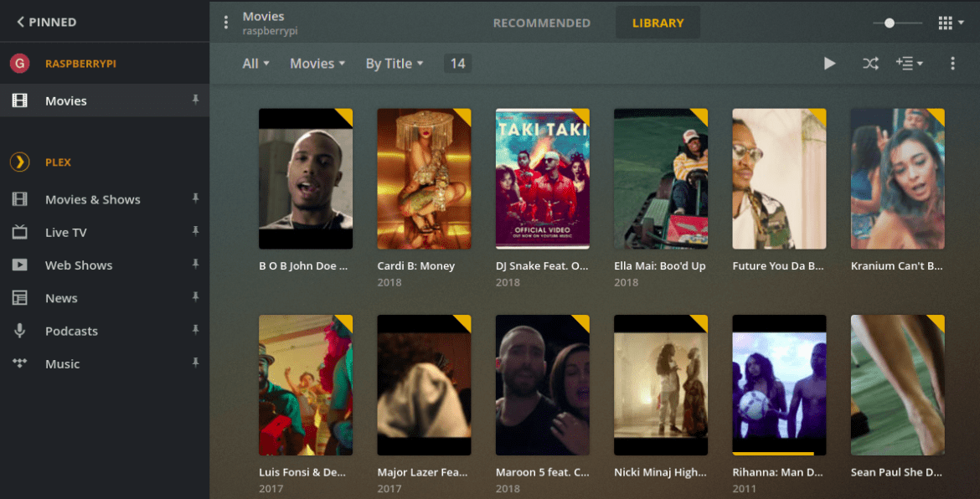Screen dimensions: 980x499
Task: Play all movies with the play button
Action: tap(829, 63)
